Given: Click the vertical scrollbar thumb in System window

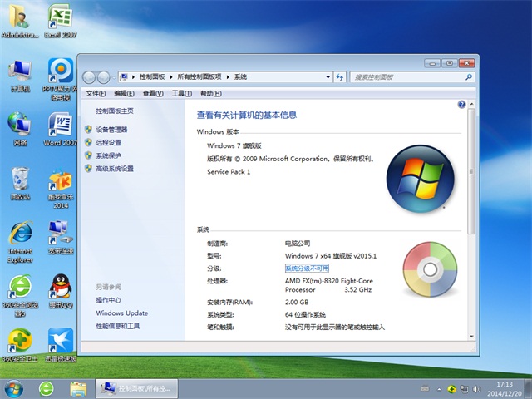Looking at the screenshot, I should coord(471,171).
